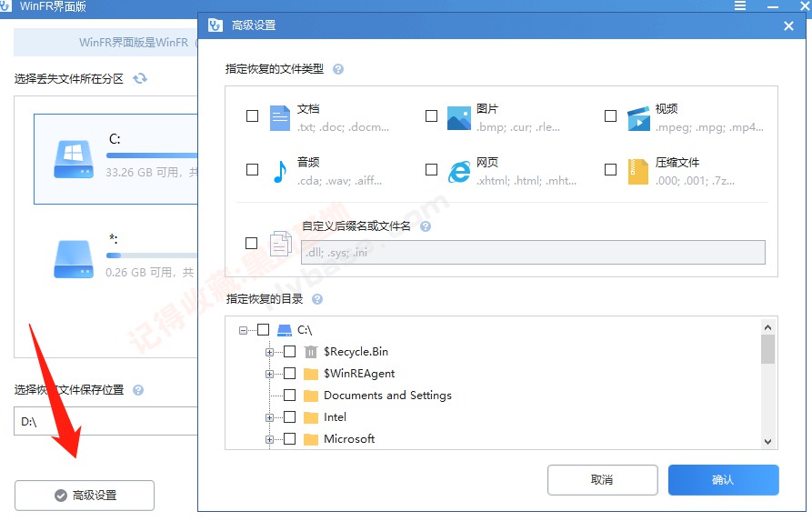The height and width of the screenshot is (521, 812).
Task: Check the $Recycle.Bin directory checkbox
Action: pos(290,352)
